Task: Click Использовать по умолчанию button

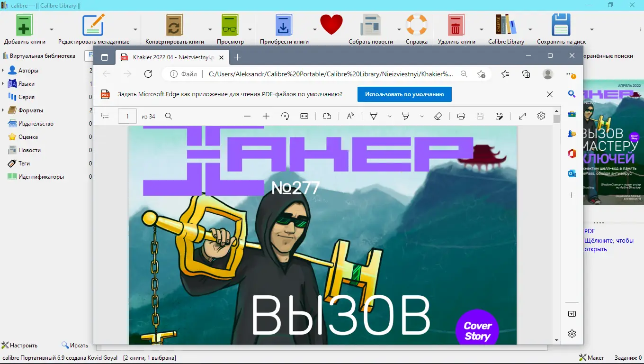Action: (404, 94)
